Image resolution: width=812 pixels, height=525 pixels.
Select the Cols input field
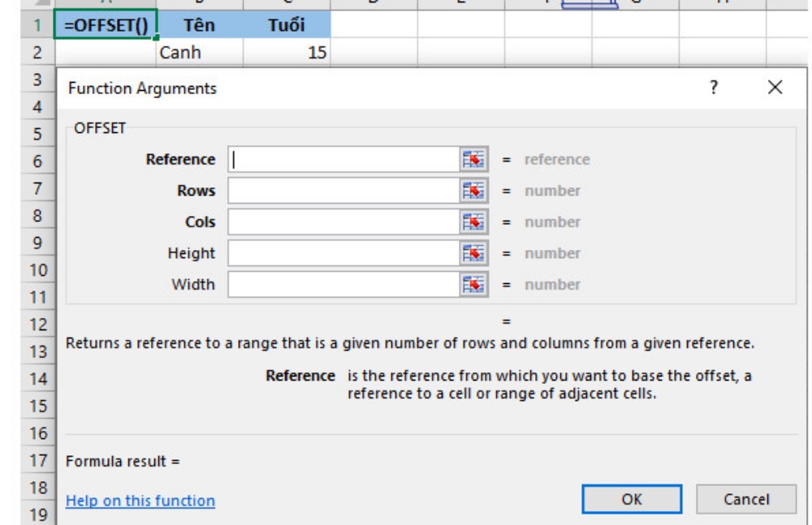point(343,222)
